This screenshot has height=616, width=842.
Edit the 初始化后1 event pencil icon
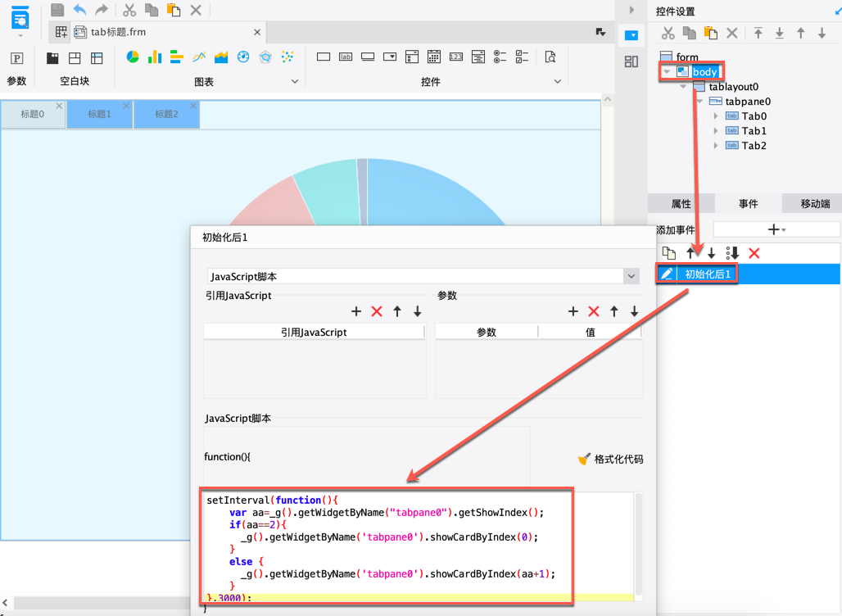point(668,274)
